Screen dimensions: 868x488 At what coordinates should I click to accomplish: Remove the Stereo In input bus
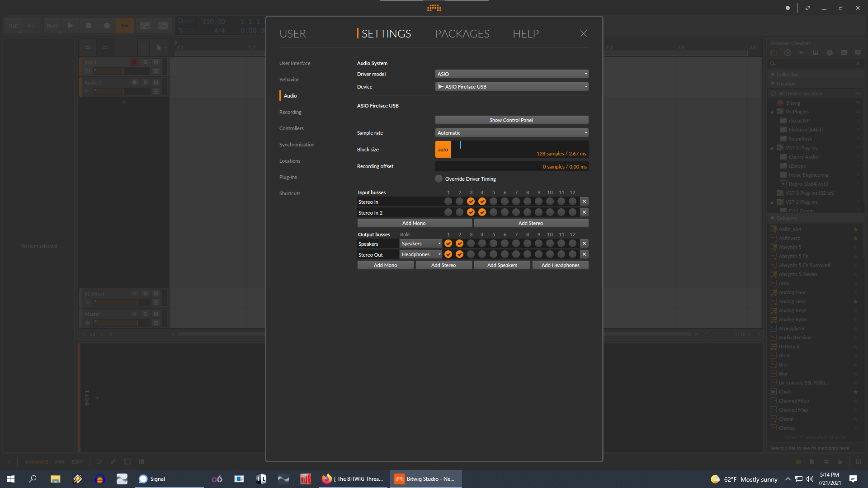click(584, 202)
